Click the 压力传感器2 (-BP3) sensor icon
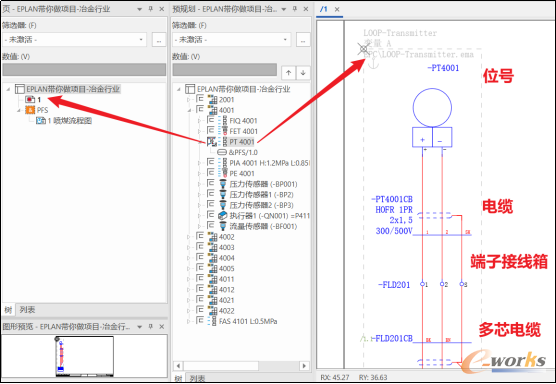Image resolution: width=556 pixels, height=384 pixels. click(223, 205)
